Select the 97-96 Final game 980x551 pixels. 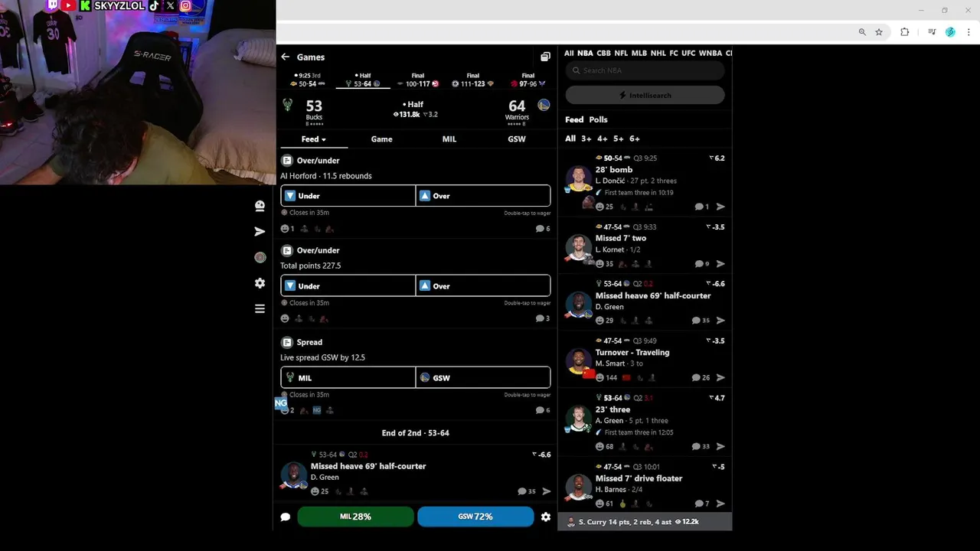pos(528,80)
